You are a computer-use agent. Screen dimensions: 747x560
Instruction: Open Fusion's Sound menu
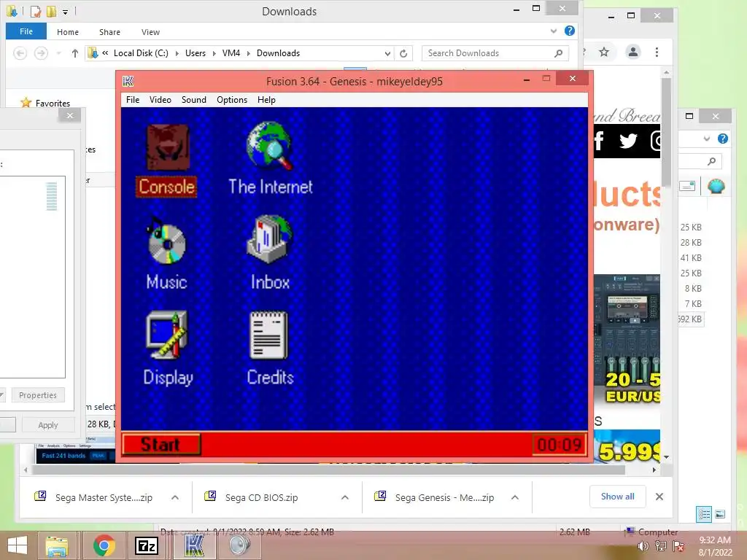(193, 99)
